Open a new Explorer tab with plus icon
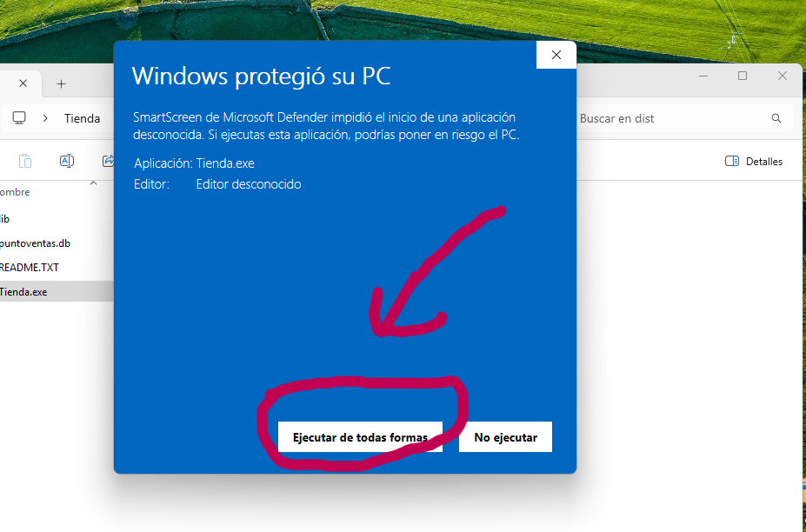Viewport: 806px width, 532px height. (61, 83)
